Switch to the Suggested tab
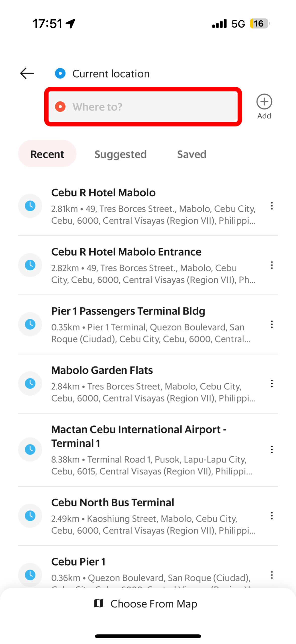Viewport: 296px width, 644px height. tap(120, 154)
